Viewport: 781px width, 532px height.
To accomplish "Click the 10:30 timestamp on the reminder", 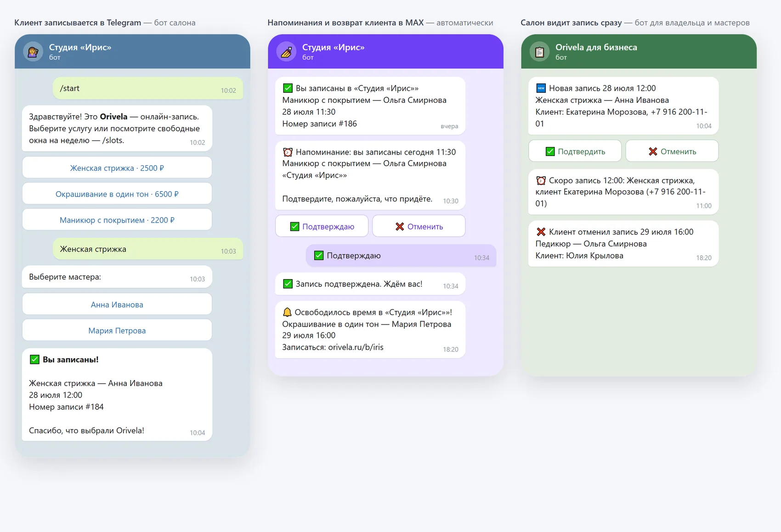I will pos(451,201).
